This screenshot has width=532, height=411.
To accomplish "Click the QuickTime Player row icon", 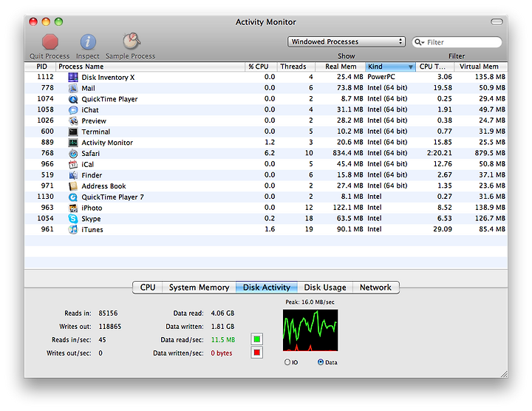I will [x=73, y=99].
